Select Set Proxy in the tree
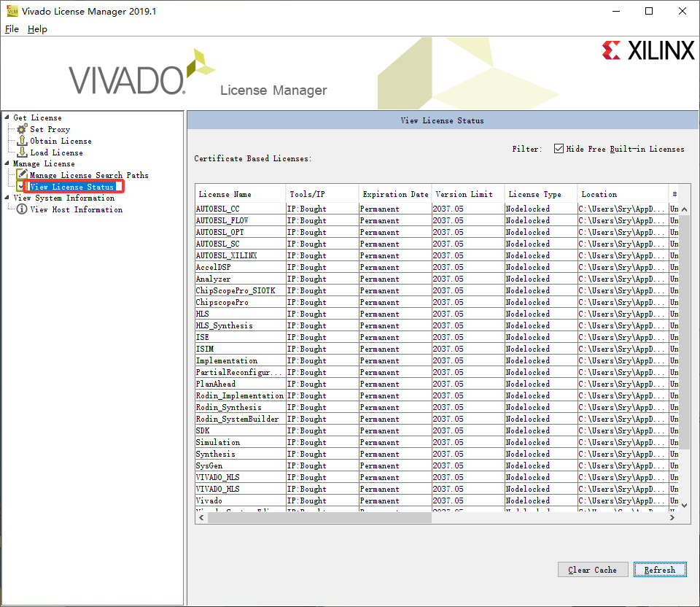Viewport: 700px width, 607px height. click(50, 129)
